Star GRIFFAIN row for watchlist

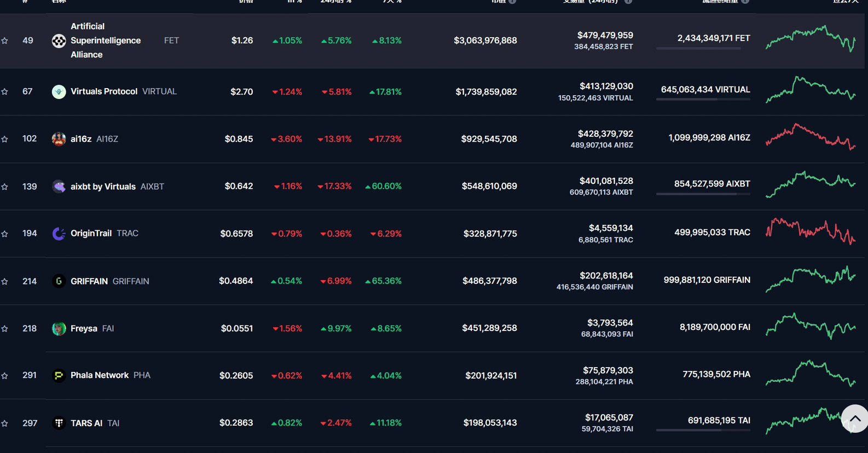[x=4, y=282]
